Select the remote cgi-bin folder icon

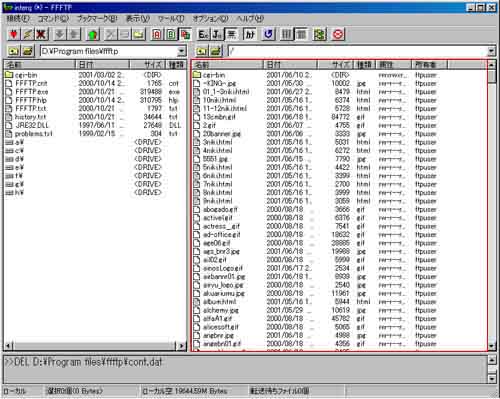(x=197, y=75)
